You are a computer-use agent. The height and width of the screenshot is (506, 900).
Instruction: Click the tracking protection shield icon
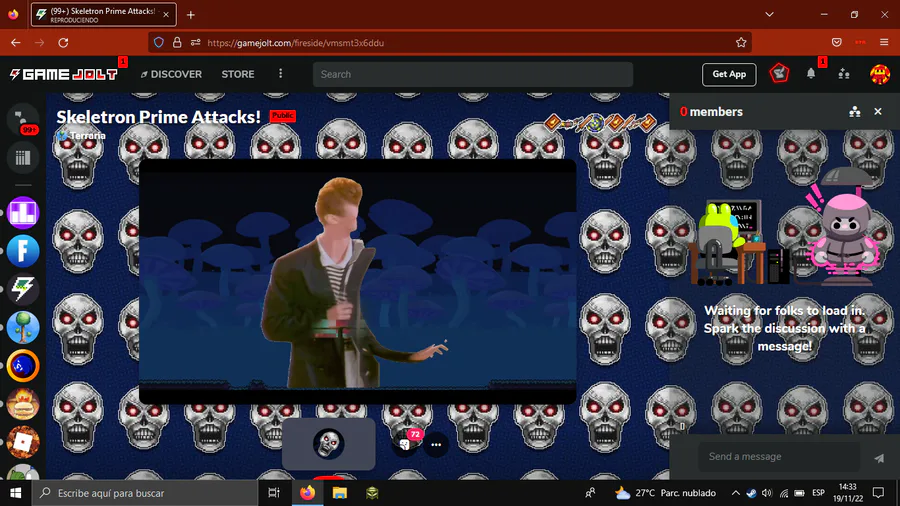[159, 42]
